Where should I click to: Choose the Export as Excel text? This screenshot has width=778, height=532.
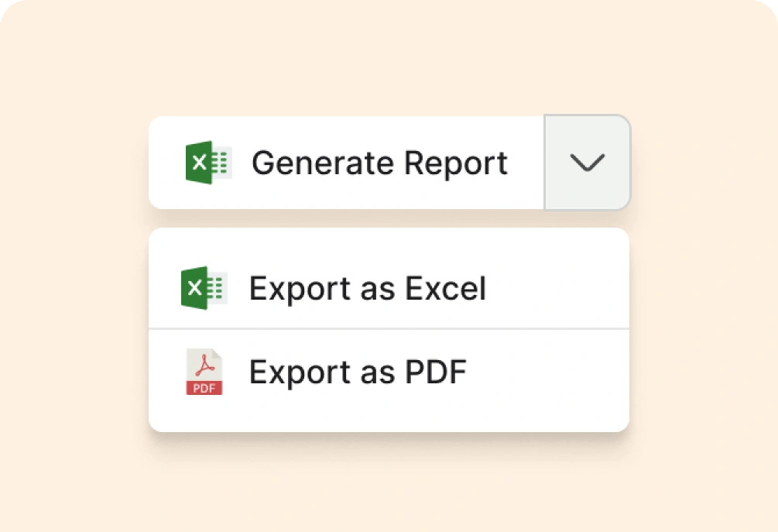(x=367, y=289)
